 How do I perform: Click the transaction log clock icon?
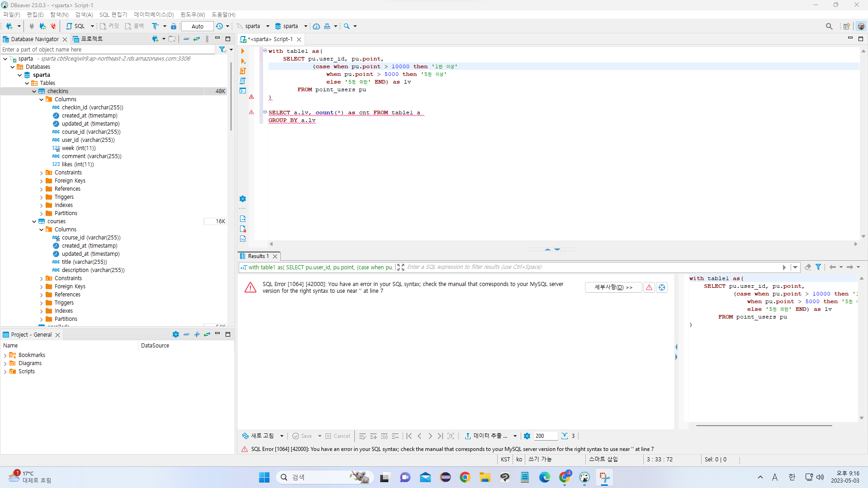coord(219,26)
